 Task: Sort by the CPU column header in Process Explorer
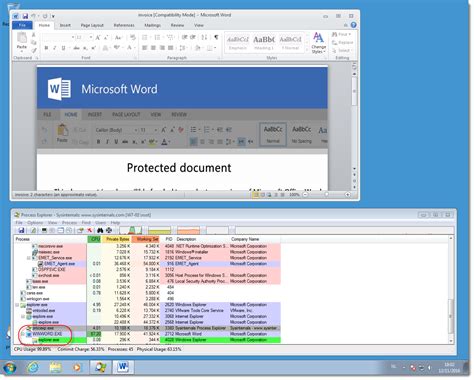coord(95,239)
